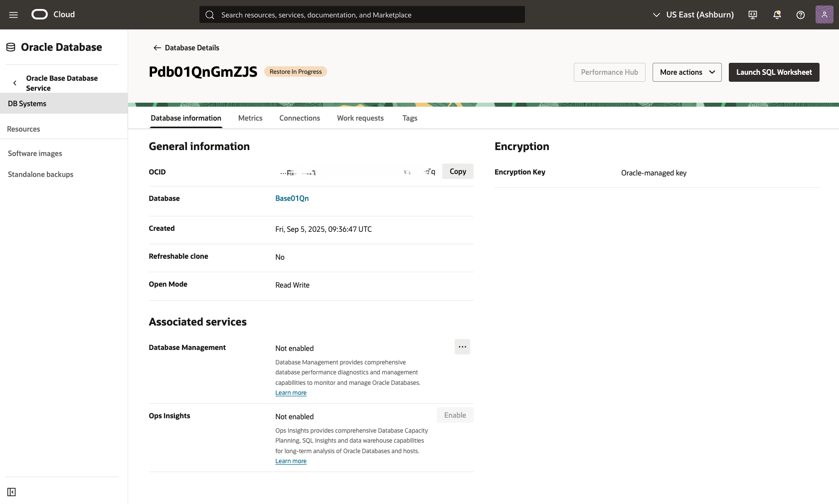Collapse the sidebar using the bottom-left icon
839x504 pixels.
coord(11,492)
